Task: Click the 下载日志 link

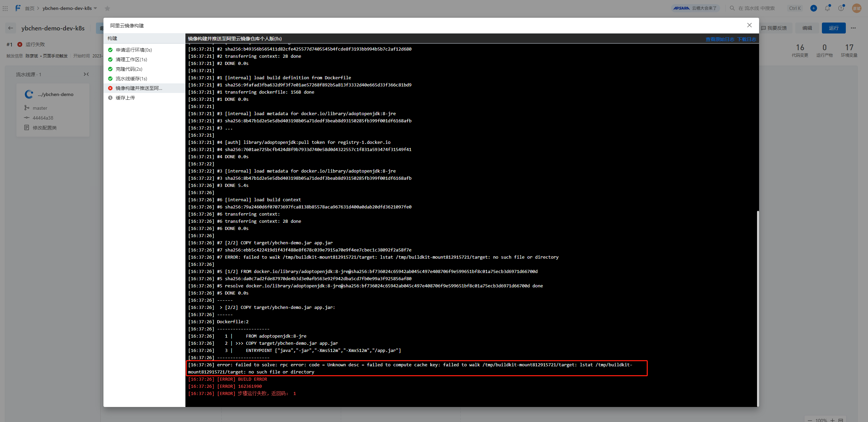Action: [746, 39]
